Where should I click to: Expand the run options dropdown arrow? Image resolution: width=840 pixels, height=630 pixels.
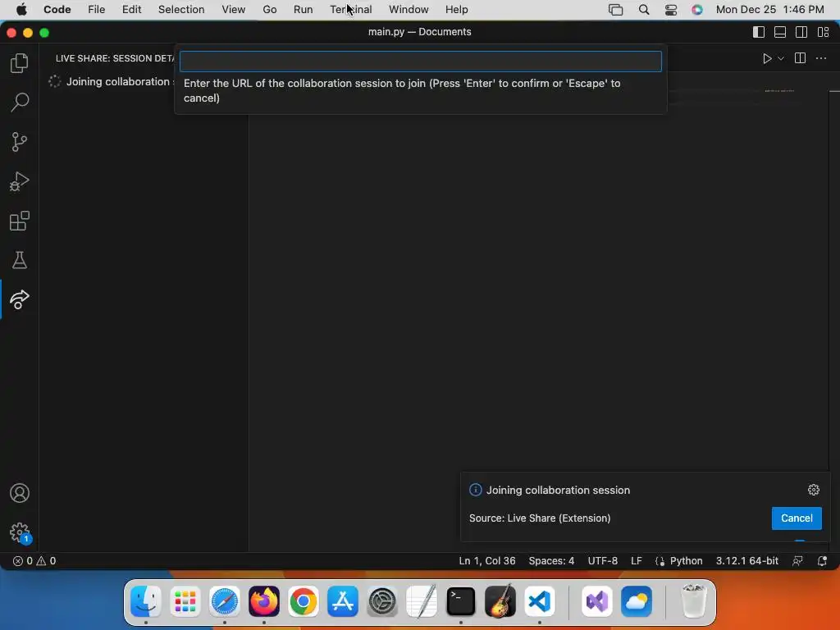click(781, 58)
